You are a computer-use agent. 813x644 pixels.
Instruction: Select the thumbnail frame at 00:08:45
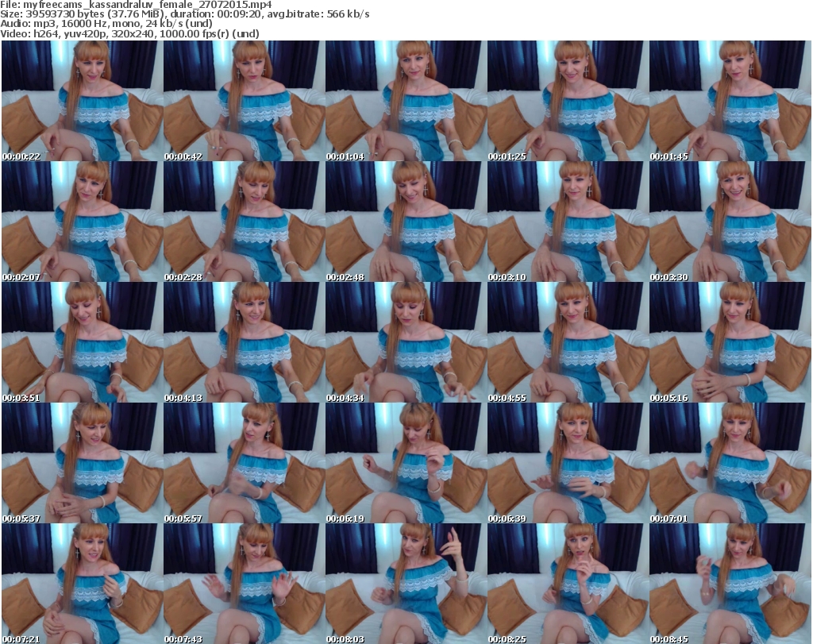point(730,584)
